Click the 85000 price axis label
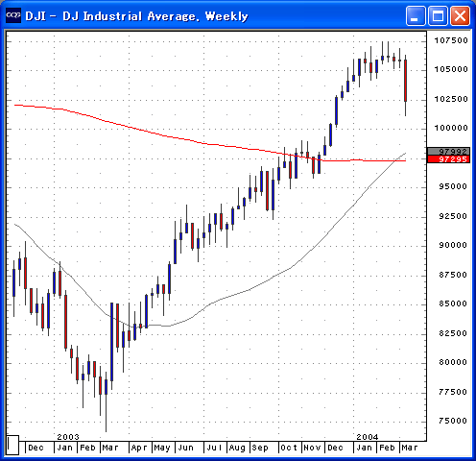 pyautogui.click(x=453, y=303)
